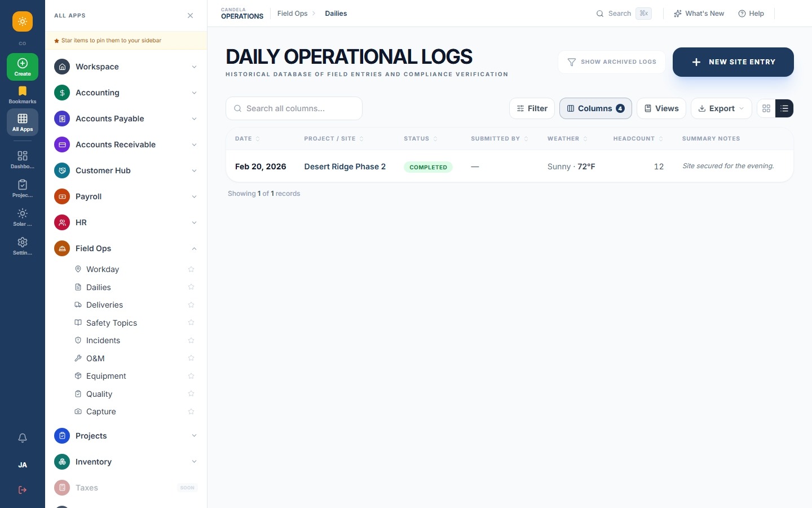Screen dimensions: 812x508
Task: Click the logout icon
Action: click(23, 490)
